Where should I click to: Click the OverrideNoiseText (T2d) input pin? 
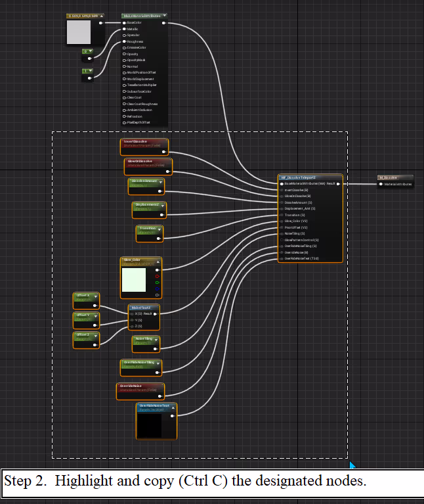[282, 258]
